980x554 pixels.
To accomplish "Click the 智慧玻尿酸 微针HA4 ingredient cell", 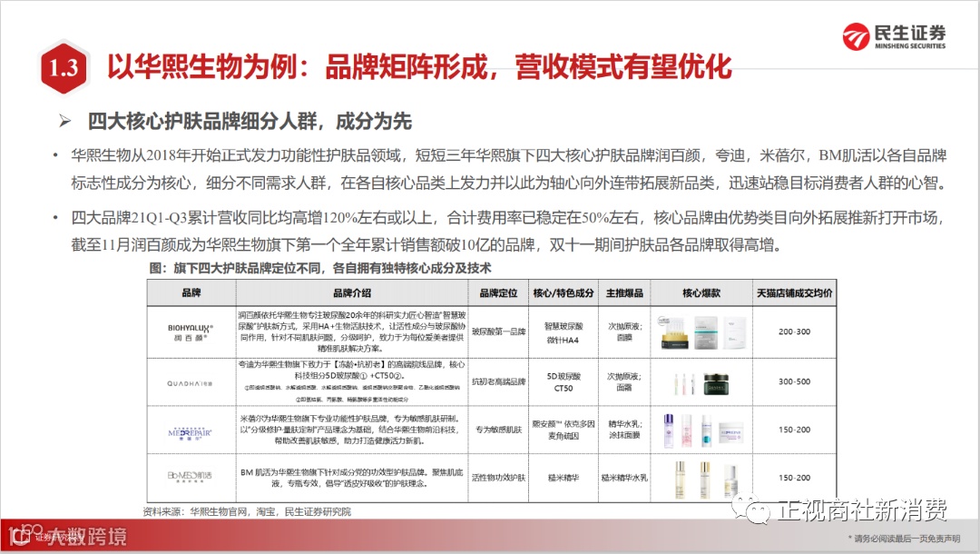I will click(563, 332).
